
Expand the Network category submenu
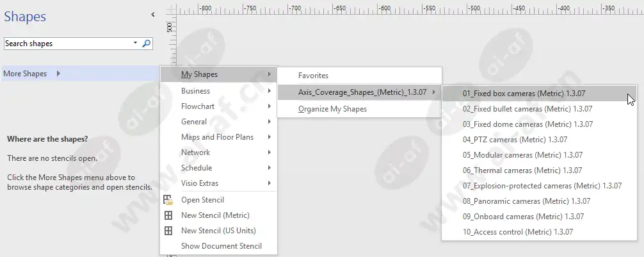[x=218, y=153]
